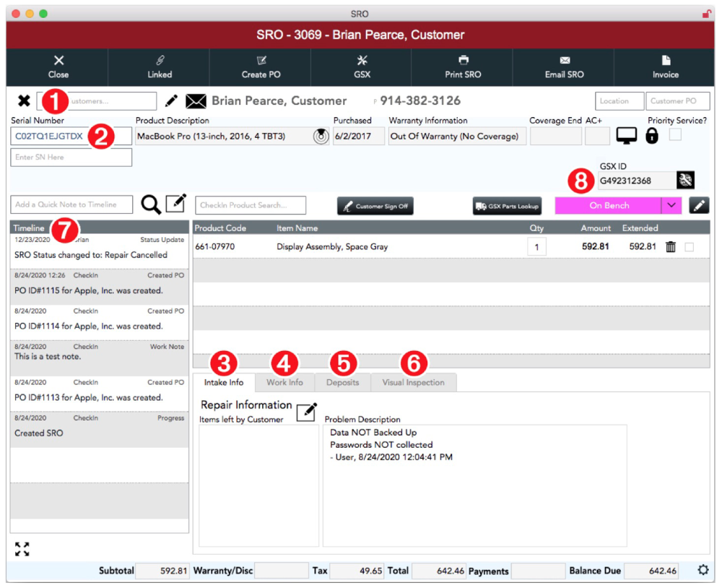Viewport: 722px width, 588px height.
Task: Click the pencil icon to edit customer
Action: click(x=171, y=101)
